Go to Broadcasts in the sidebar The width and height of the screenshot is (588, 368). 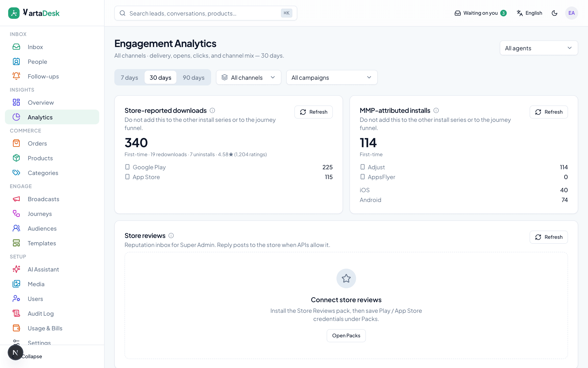point(52,199)
